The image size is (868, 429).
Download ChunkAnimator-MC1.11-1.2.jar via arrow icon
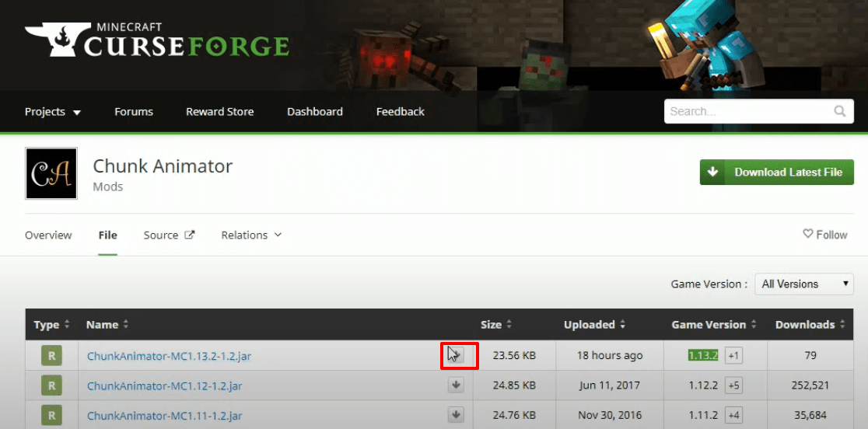(456, 415)
